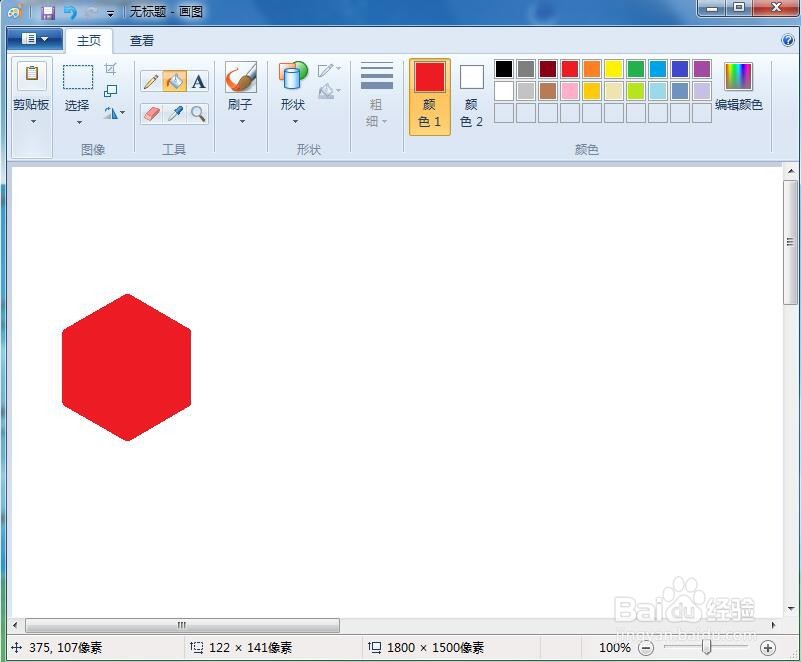Open the Edit colors dialog
The image size is (801, 662).
(739, 86)
